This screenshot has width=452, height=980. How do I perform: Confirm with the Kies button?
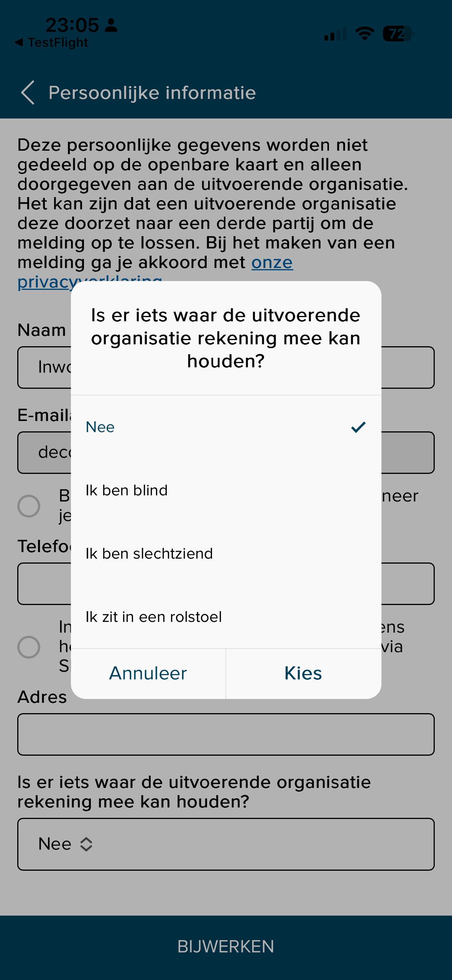[x=302, y=674]
